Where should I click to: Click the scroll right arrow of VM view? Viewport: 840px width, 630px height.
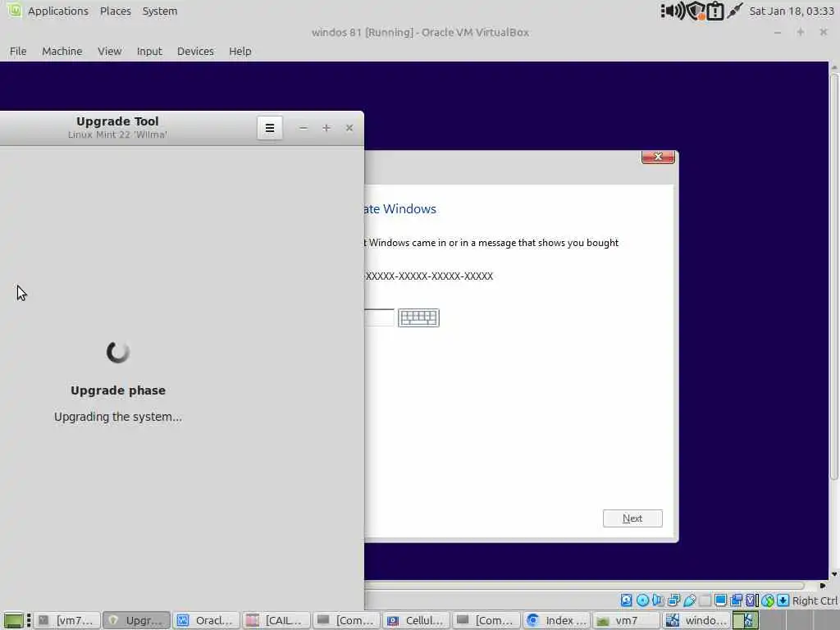[x=823, y=586]
